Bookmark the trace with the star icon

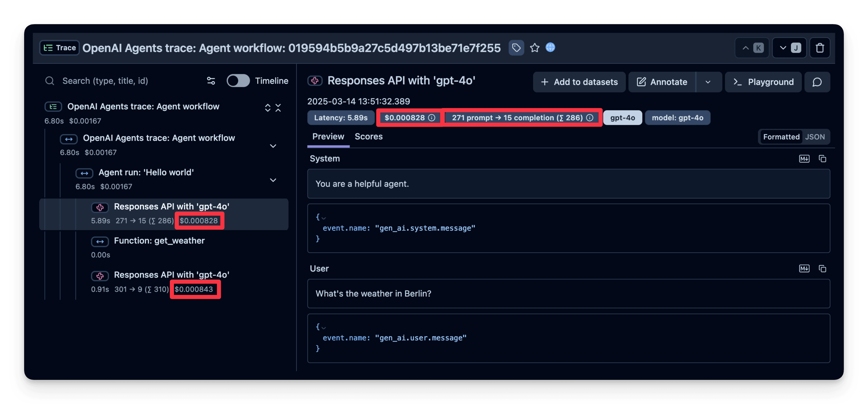tap(535, 48)
